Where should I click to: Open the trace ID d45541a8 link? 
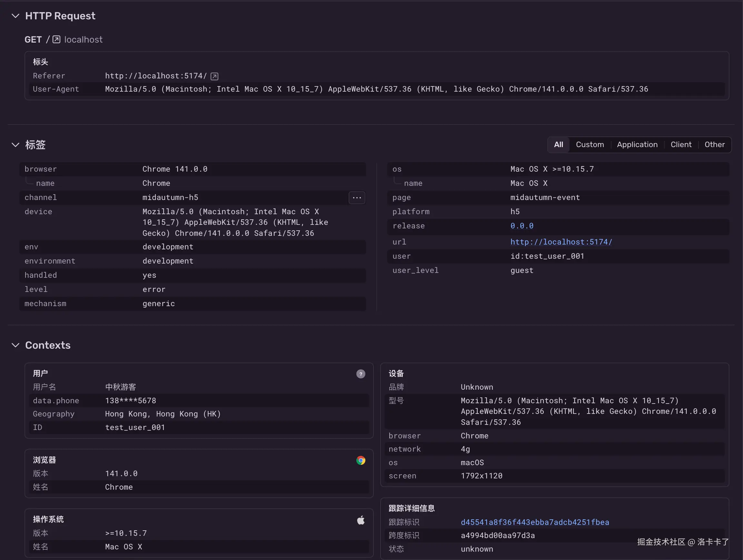coord(535,522)
